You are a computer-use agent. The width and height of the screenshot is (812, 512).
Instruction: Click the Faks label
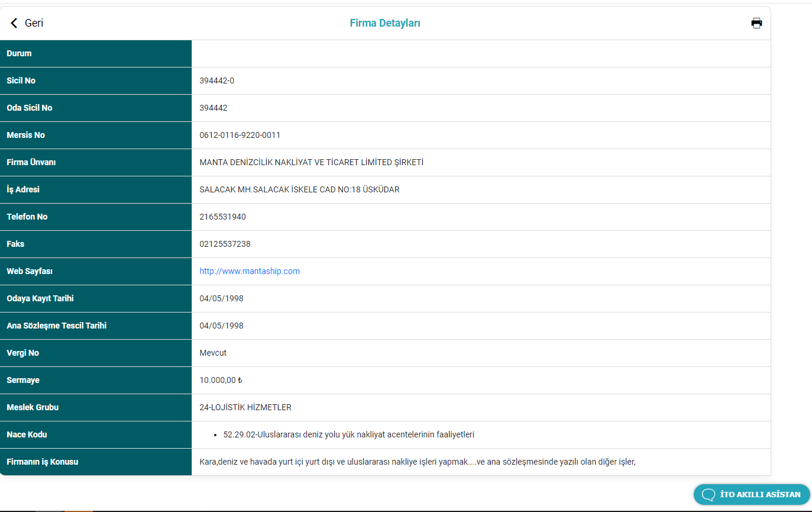pos(15,244)
